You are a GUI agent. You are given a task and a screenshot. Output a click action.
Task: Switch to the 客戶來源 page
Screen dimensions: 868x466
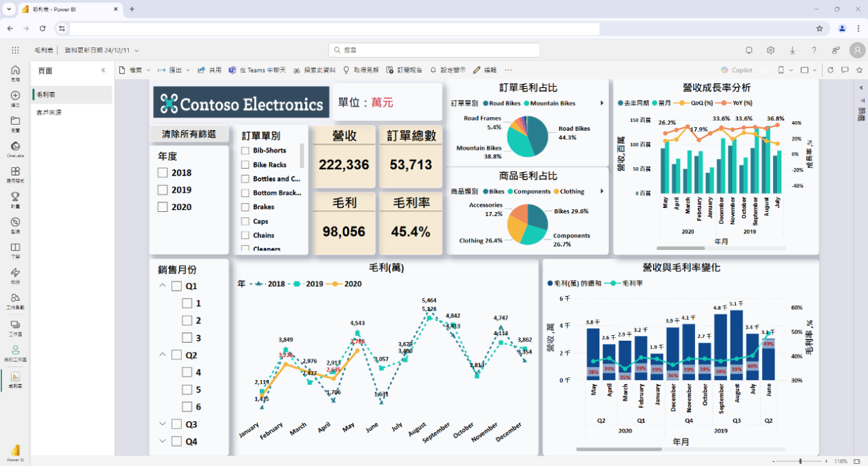tap(49, 112)
